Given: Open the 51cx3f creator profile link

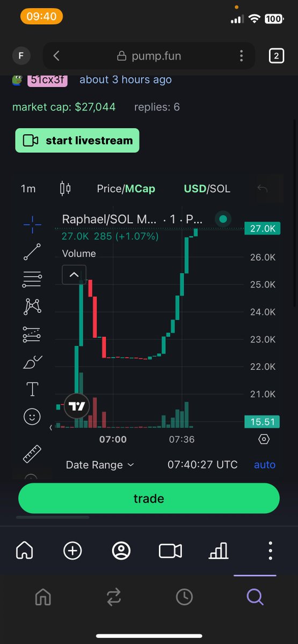Looking at the screenshot, I should coord(48,79).
